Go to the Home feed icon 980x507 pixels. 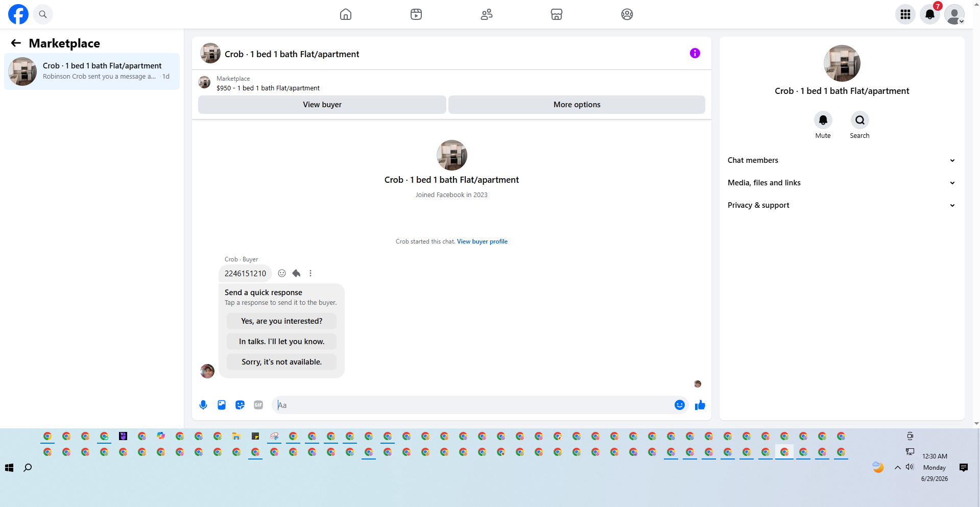pyautogui.click(x=346, y=14)
